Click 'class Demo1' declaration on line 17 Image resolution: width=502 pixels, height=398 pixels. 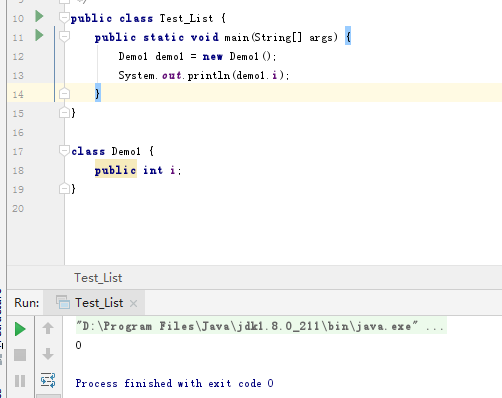point(106,151)
